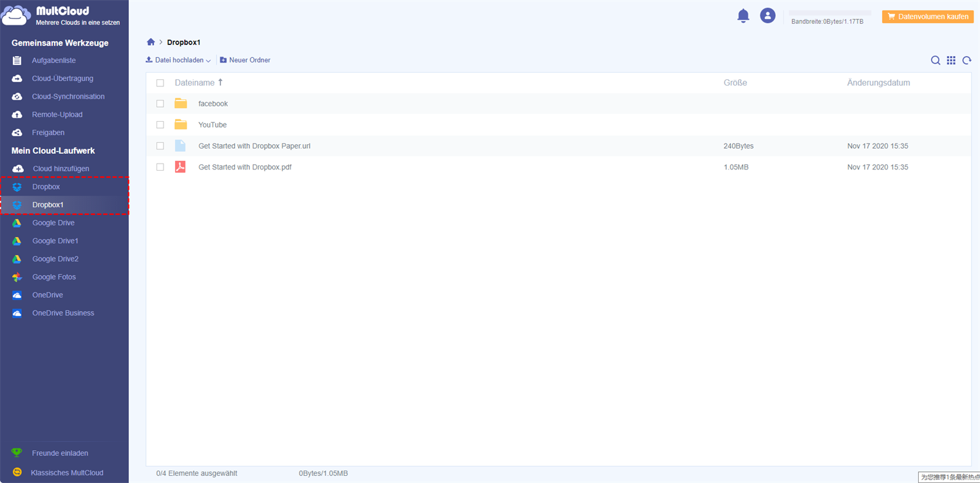Image resolution: width=980 pixels, height=483 pixels.
Task: Click the 240Bytes size value
Action: pyautogui.click(x=739, y=146)
